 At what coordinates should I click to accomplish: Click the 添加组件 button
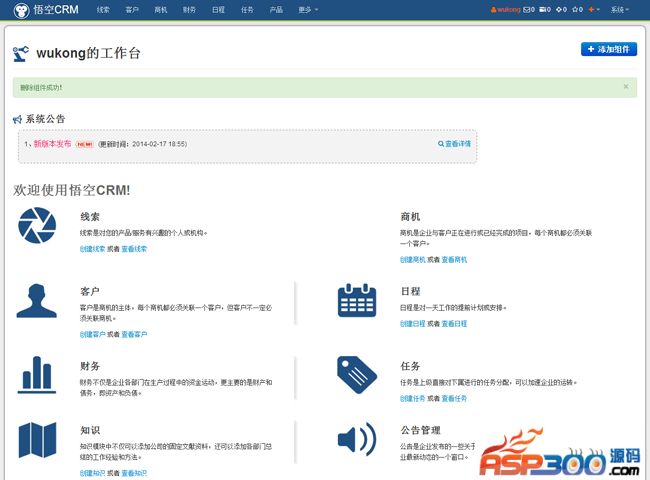(x=608, y=49)
